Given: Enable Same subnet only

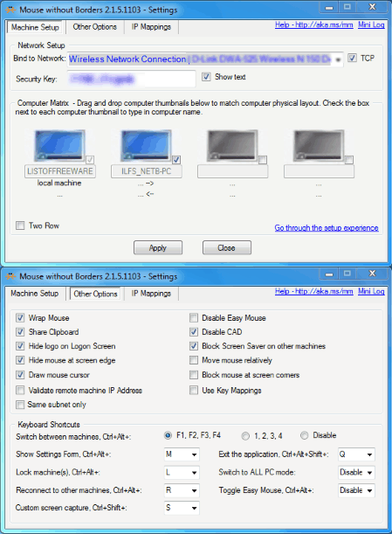Looking at the screenshot, I should 20,405.
